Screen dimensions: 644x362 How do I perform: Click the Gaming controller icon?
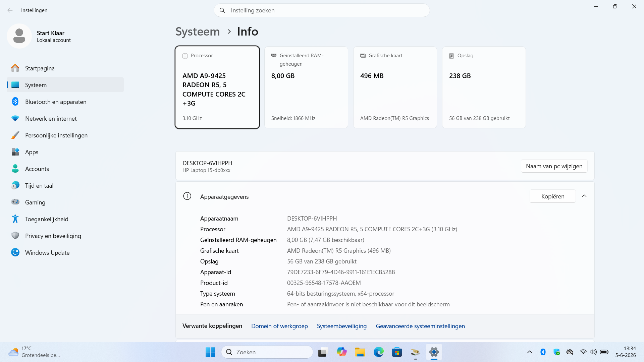15,202
